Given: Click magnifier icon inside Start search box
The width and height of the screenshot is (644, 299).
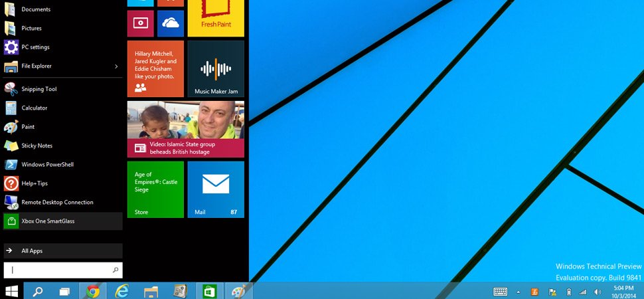Looking at the screenshot, I should [x=116, y=270].
